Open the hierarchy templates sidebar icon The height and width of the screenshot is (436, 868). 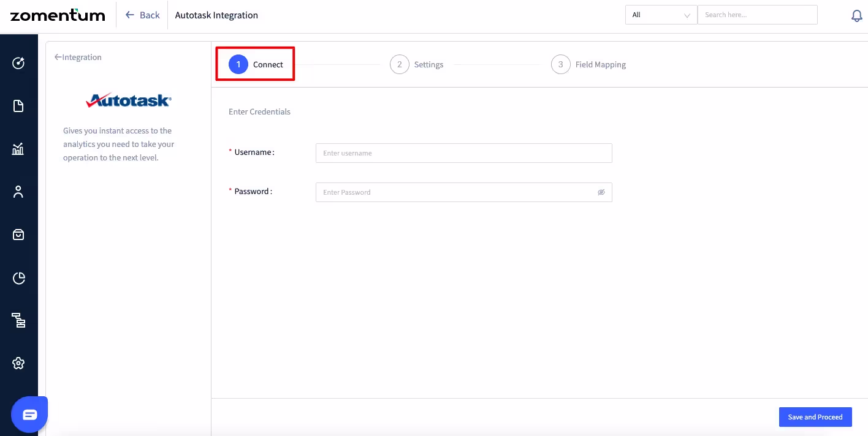pos(18,320)
